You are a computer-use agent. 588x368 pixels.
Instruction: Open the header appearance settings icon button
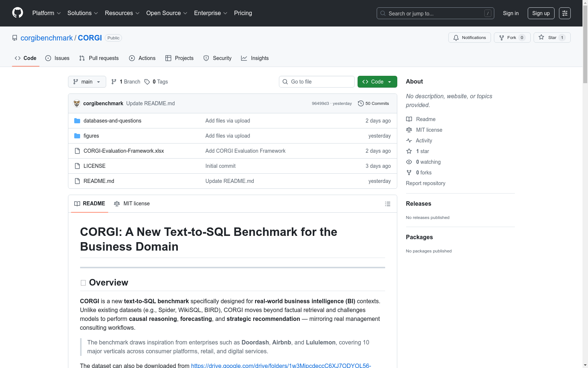(565, 13)
